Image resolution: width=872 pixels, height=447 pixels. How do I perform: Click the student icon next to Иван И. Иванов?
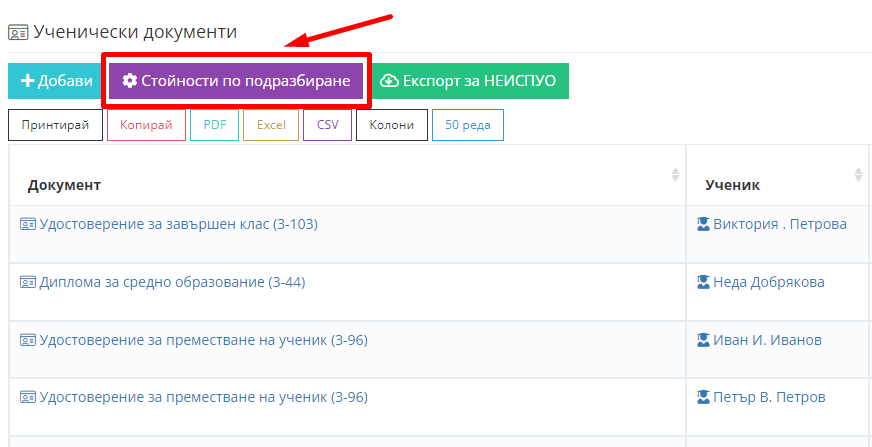click(x=703, y=340)
